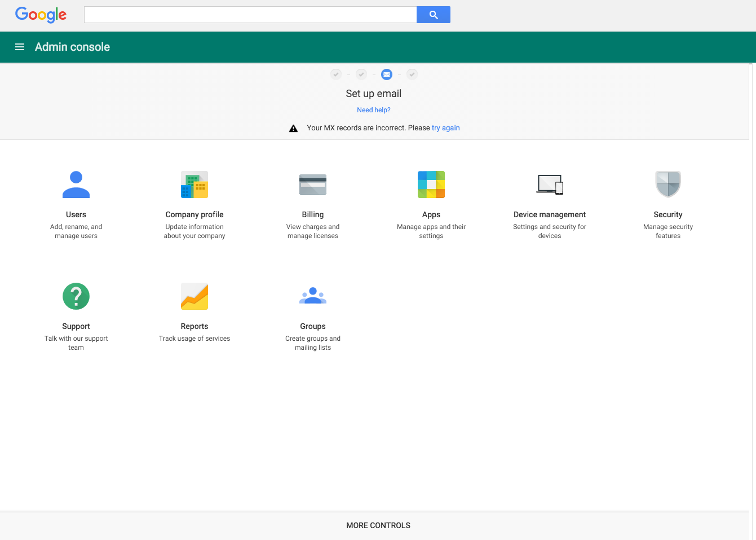Click the Admin console title
Image resolution: width=756 pixels, height=540 pixels.
[x=72, y=47]
